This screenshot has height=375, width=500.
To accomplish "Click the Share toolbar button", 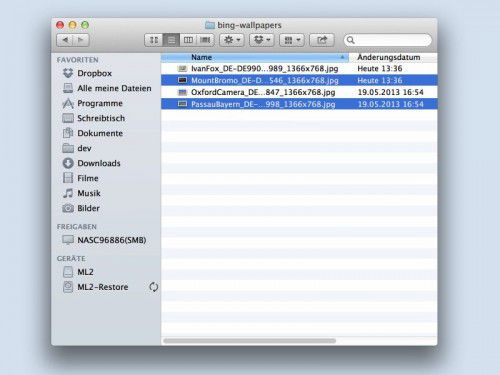I will [x=322, y=40].
